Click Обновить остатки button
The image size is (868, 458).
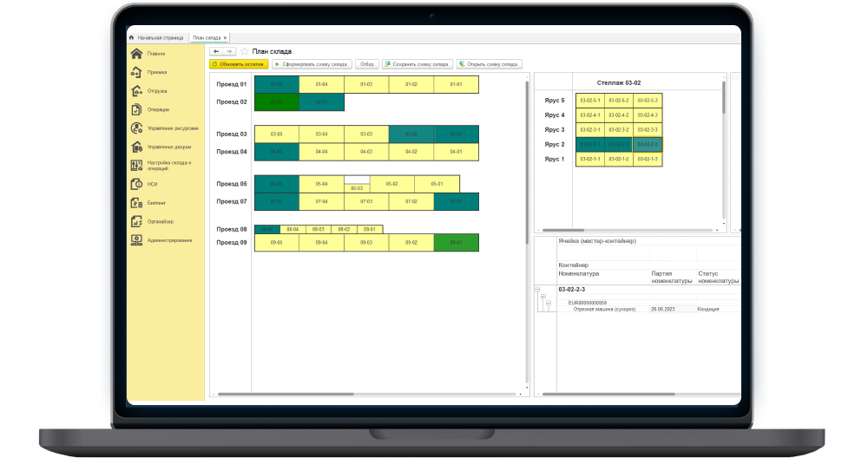pos(240,64)
